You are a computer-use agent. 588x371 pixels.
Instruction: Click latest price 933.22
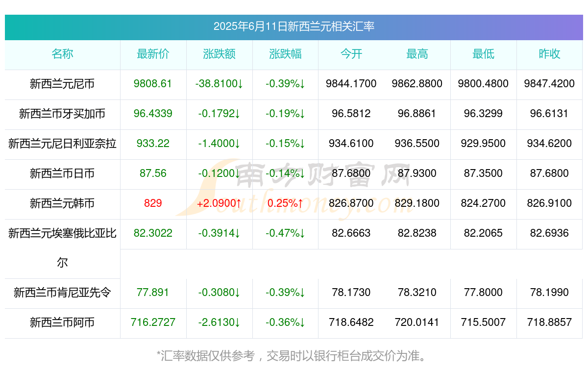153,144
